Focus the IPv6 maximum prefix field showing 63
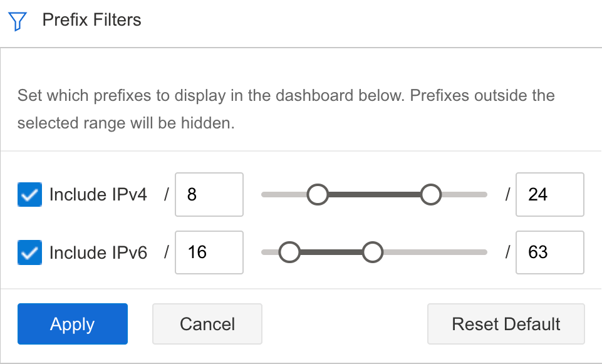Screen dimensions: 602x364 [550, 252]
